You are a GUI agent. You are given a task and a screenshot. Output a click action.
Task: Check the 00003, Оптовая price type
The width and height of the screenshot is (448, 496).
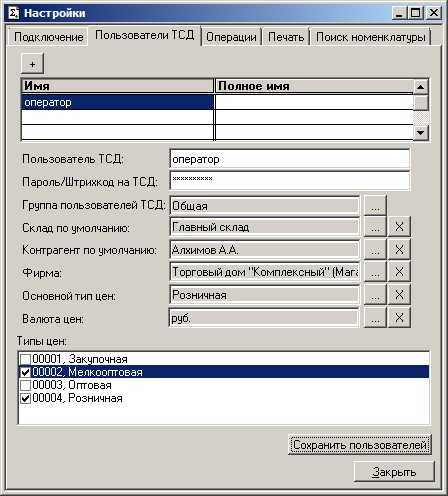(x=25, y=385)
